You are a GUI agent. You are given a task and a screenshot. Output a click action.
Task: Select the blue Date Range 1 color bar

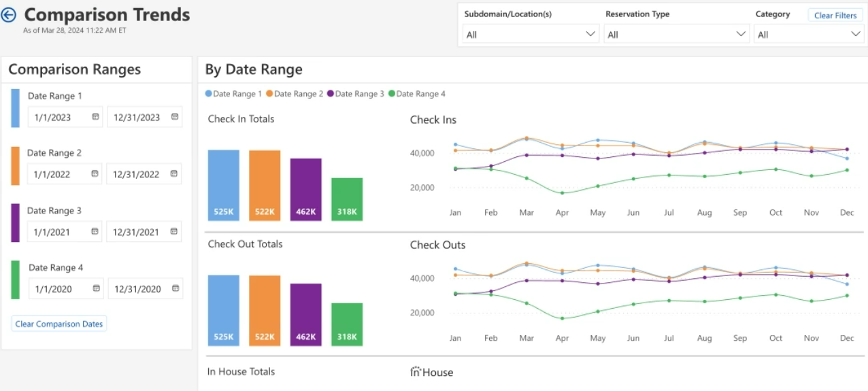[x=15, y=107]
